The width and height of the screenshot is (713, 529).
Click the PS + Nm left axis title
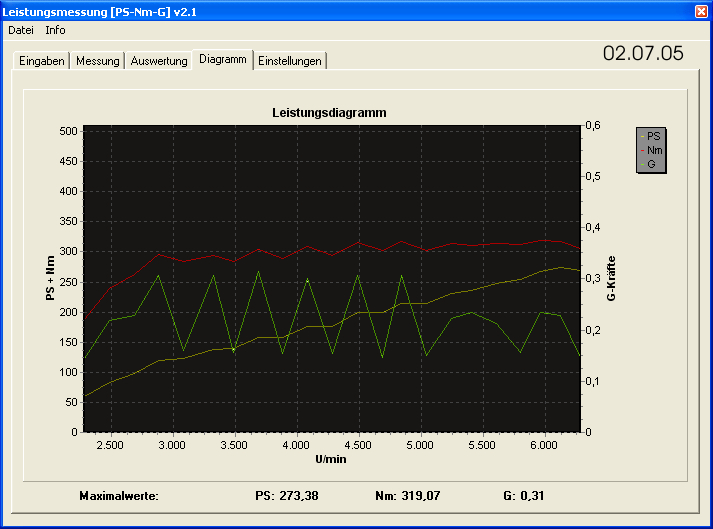coord(49,279)
